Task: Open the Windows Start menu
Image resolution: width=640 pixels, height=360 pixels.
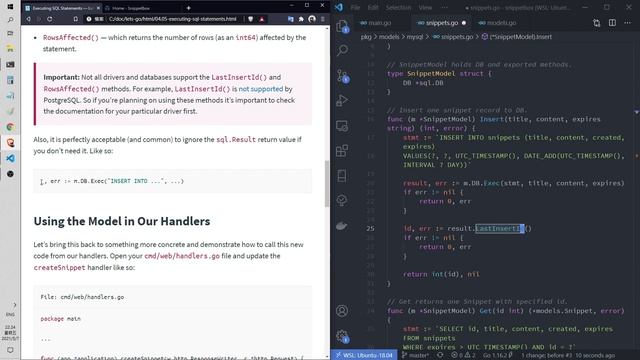Action: click(10, 7)
